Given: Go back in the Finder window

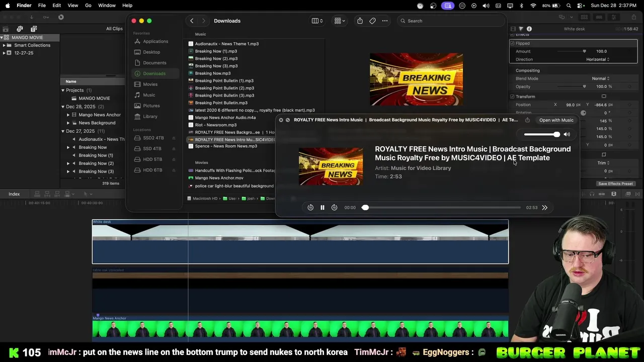Looking at the screenshot, I should click(192, 21).
